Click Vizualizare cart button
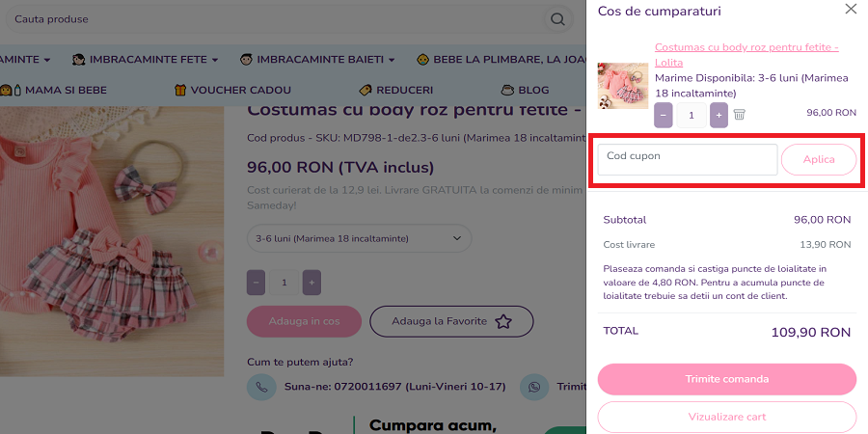 726,417
